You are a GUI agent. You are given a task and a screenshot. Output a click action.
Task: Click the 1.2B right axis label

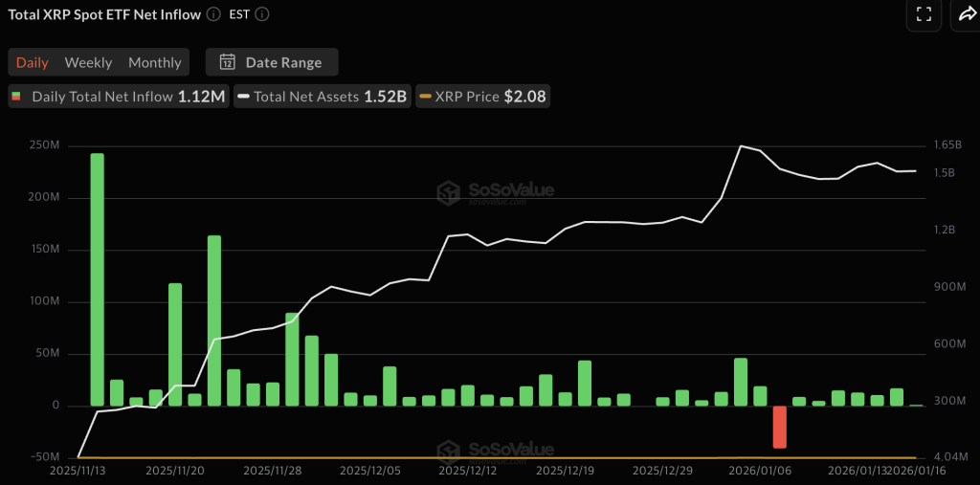[945, 230]
